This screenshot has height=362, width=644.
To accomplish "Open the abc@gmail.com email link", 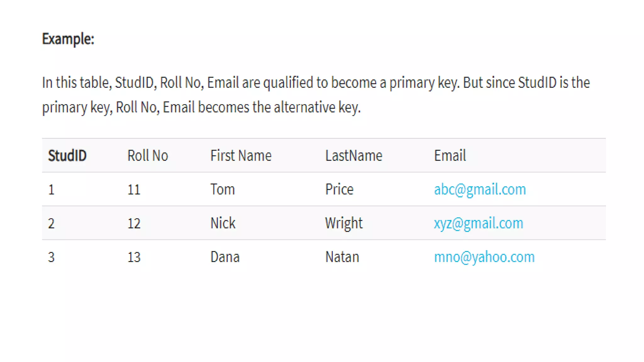I will coord(480,189).
